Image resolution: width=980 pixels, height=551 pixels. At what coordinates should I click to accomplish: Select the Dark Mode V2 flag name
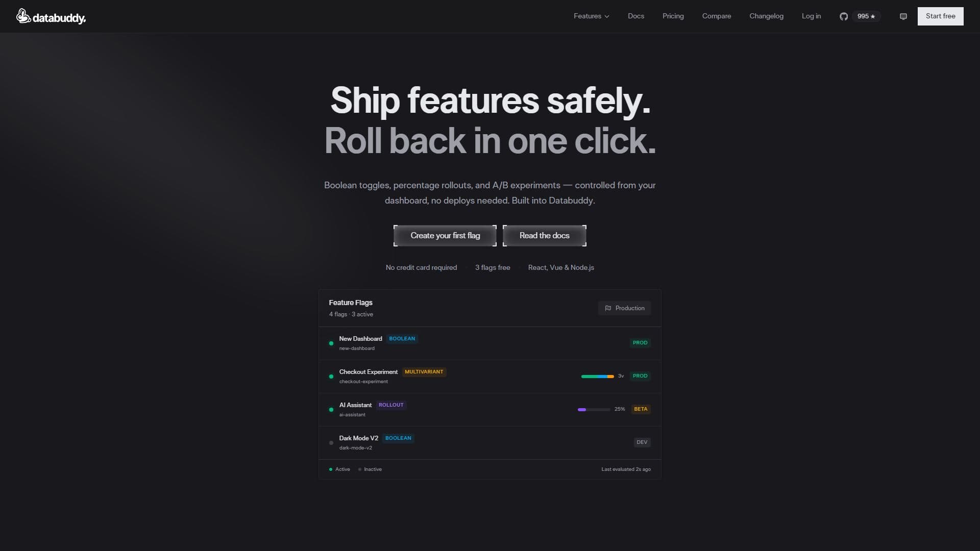(x=358, y=438)
